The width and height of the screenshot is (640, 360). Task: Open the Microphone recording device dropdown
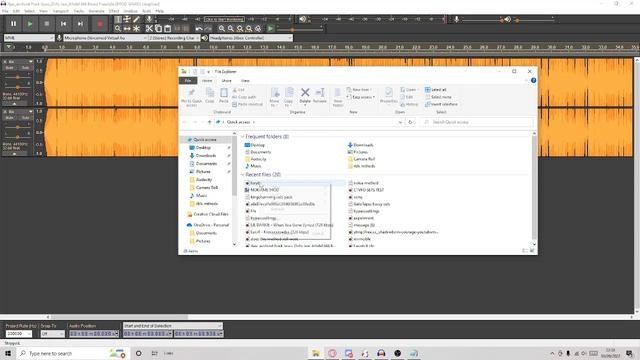point(105,38)
